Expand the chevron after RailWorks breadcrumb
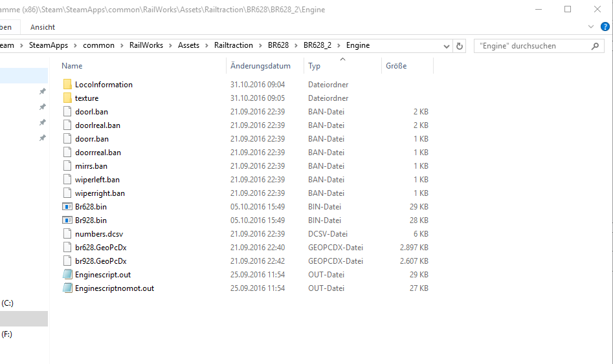The width and height of the screenshot is (613, 364). [x=170, y=46]
